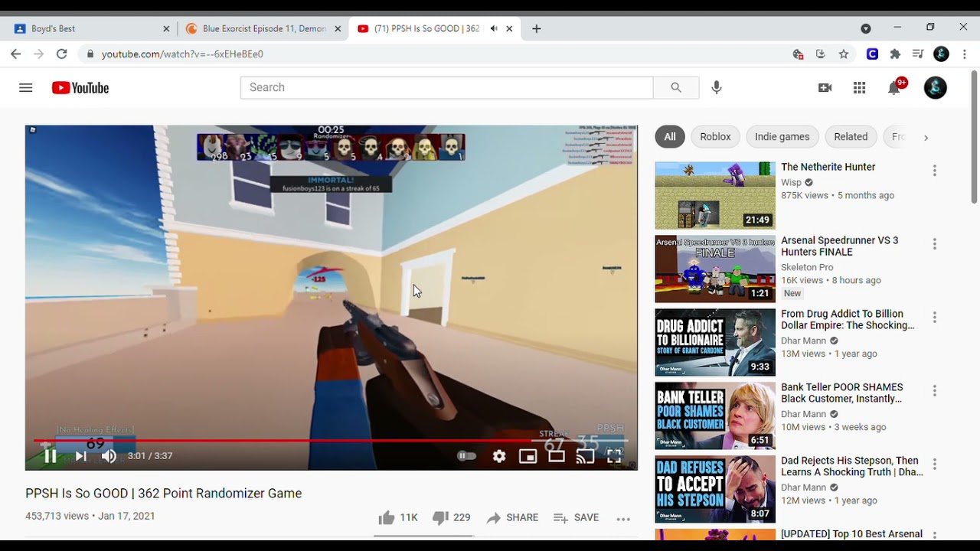Open the Chrome tab search dropdown
The width and height of the screenshot is (980, 551).
(x=866, y=28)
